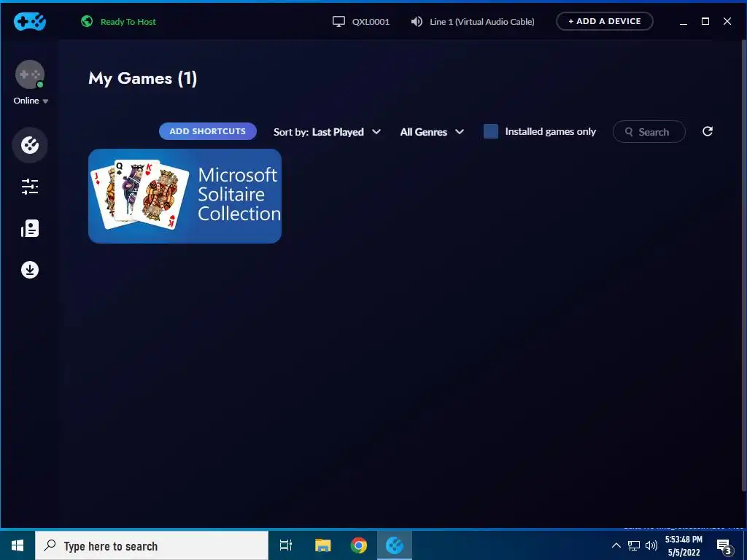
Task: Open the All Genres dropdown
Action: 432,132
